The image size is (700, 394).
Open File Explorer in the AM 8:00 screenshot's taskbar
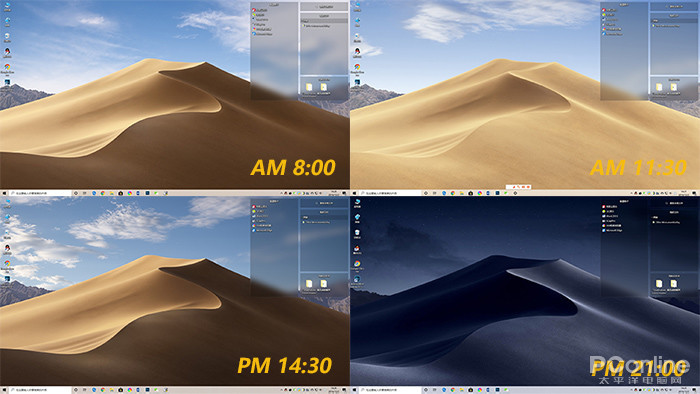point(112,193)
